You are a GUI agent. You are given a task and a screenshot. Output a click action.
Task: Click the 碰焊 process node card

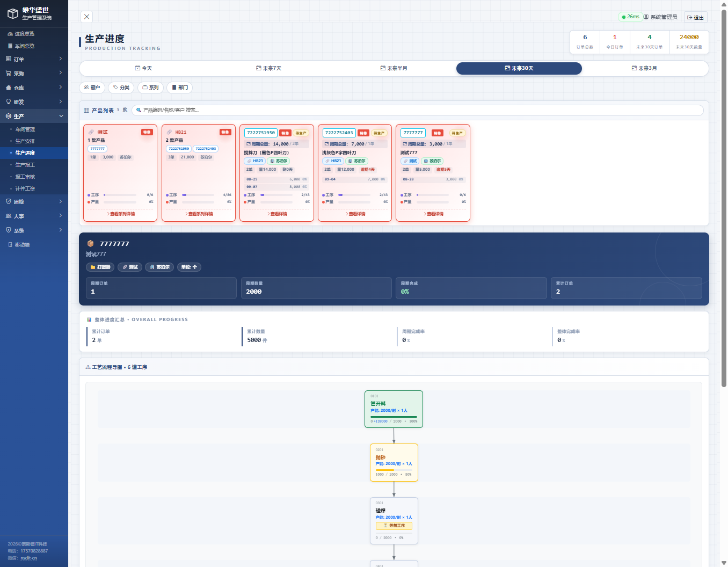[394, 521]
